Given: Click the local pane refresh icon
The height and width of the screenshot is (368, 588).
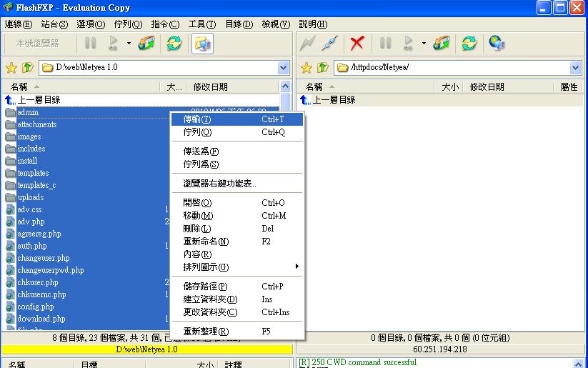Looking at the screenshot, I should coord(174,44).
